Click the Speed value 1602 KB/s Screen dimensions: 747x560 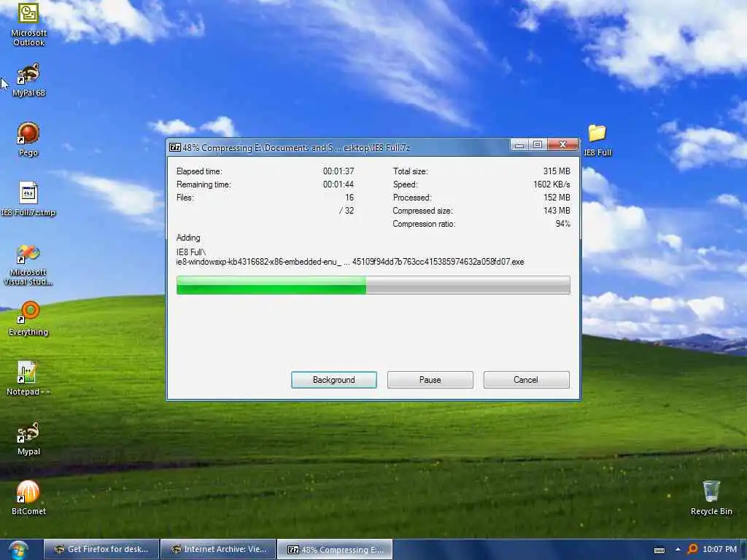551,184
